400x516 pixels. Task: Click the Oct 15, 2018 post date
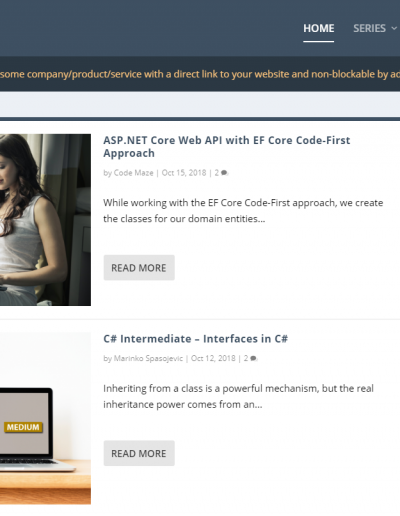coord(184,173)
